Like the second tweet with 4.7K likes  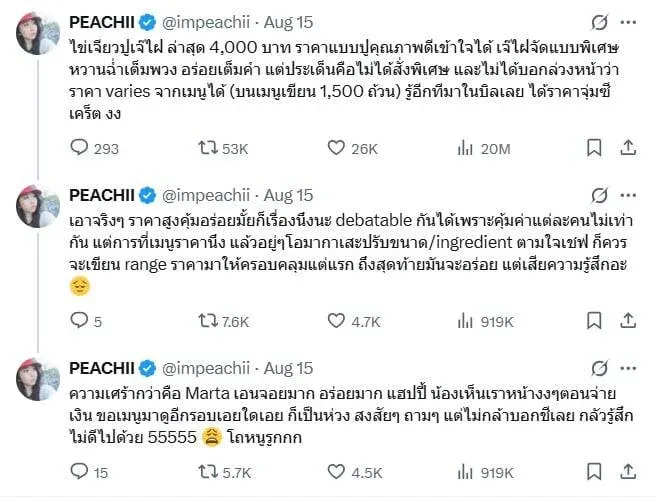(x=336, y=321)
